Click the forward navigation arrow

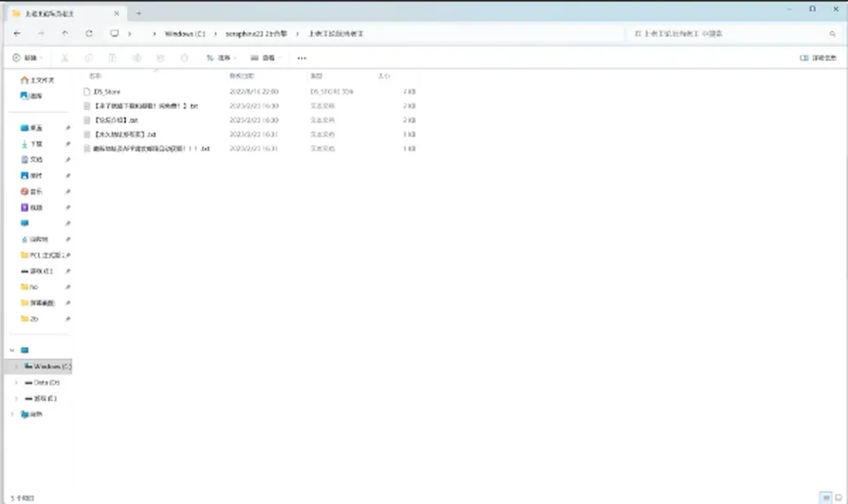pos(42,34)
